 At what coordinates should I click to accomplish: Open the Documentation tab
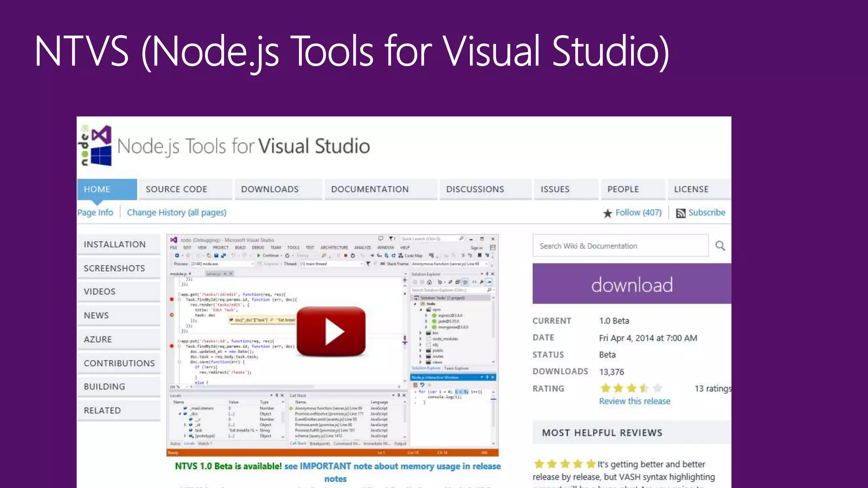pyautogui.click(x=370, y=189)
